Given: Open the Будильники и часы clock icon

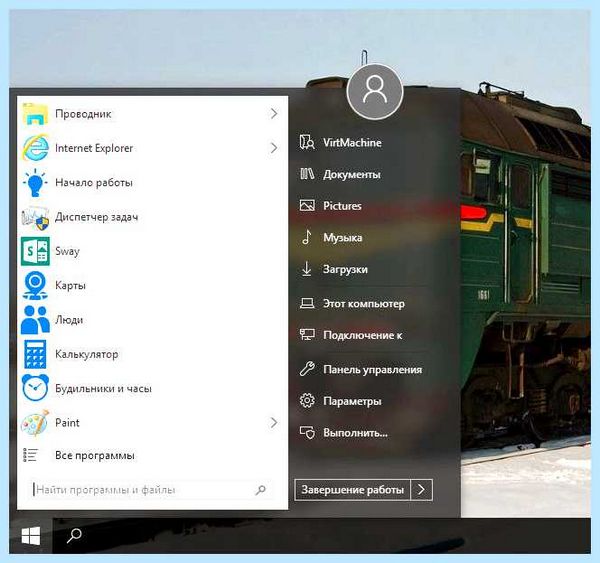Looking at the screenshot, I should [x=35, y=388].
